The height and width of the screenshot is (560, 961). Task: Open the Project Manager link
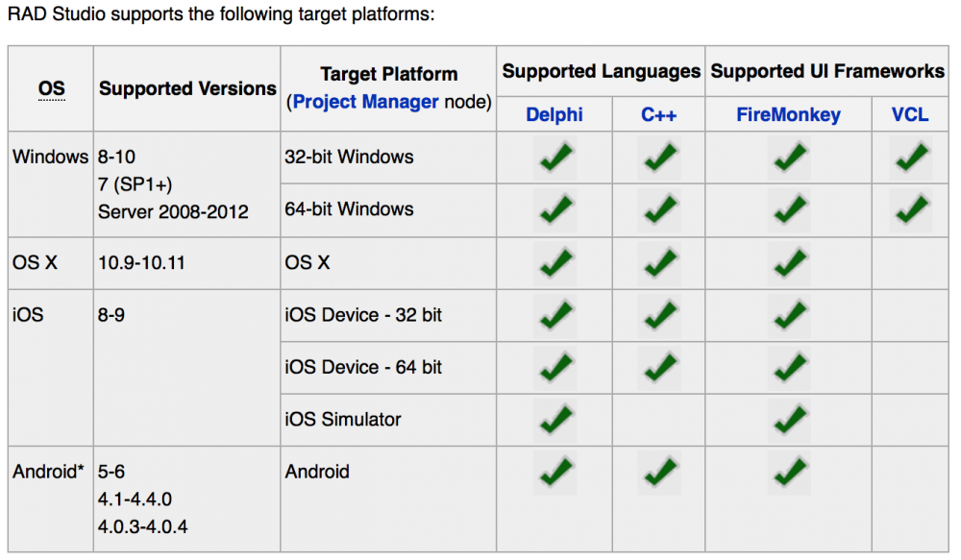point(365,102)
